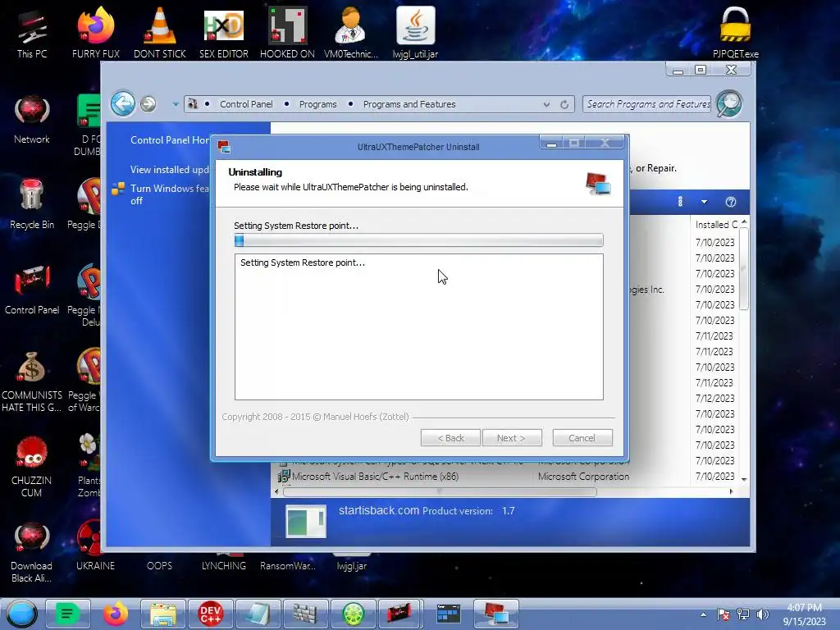Open the green notes app on taskbar
Image resolution: width=840 pixels, height=630 pixels.
[67, 614]
